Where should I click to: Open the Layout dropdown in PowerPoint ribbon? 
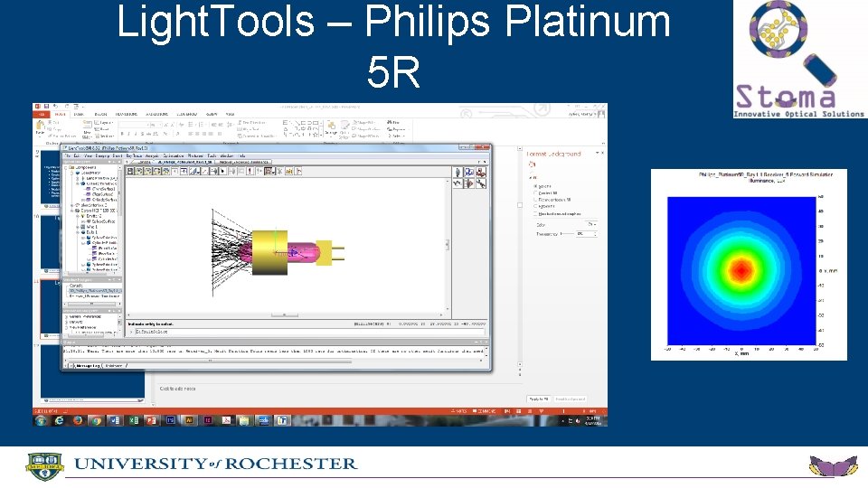click(103, 122)
